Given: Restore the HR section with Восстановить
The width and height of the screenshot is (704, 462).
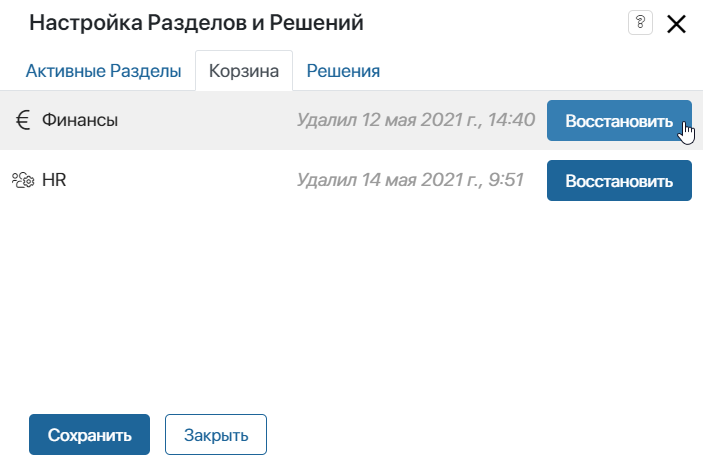Looking at the screenshot, I should coord(619,180).
